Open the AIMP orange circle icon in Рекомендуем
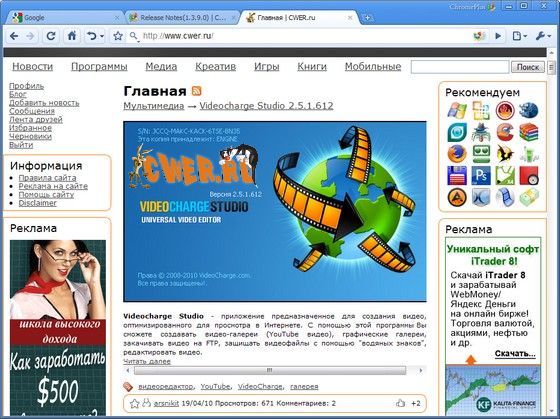Screen dimensions: 560x419 (457, 198)
